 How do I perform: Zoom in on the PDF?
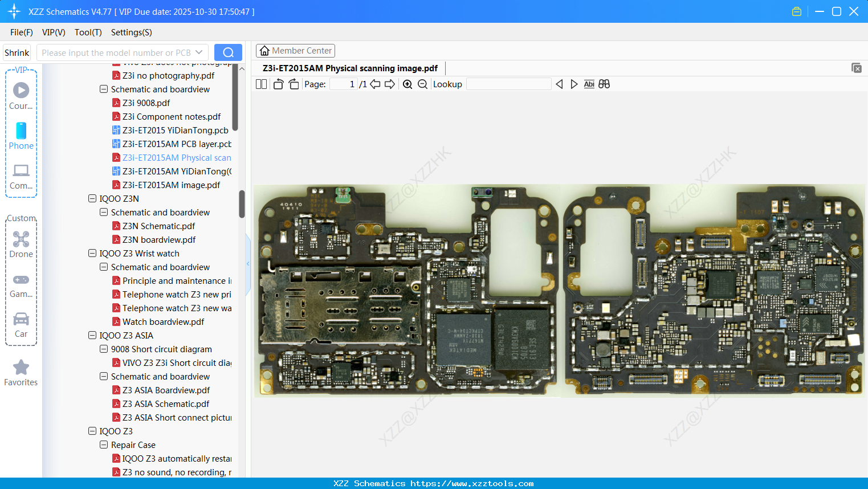(407, 84)
